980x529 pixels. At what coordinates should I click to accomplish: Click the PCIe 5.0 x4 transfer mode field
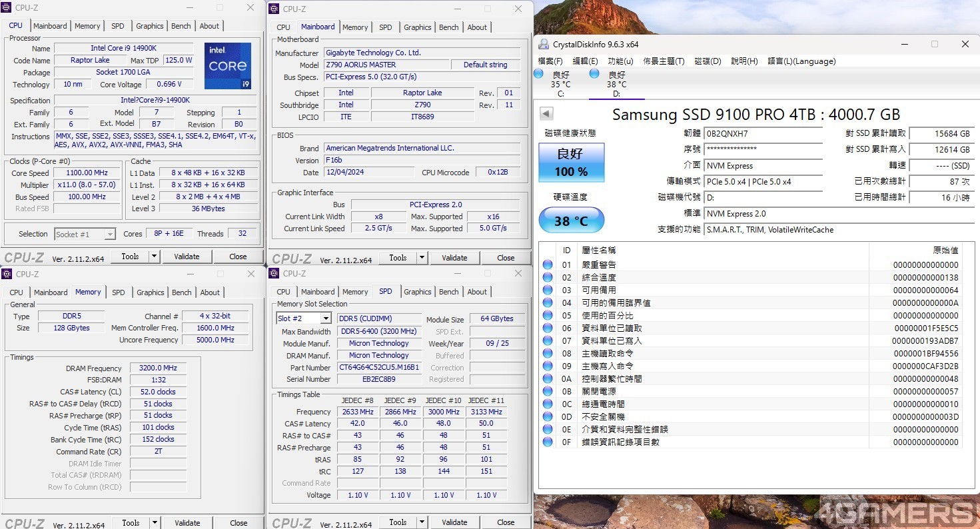coord(763,182)
